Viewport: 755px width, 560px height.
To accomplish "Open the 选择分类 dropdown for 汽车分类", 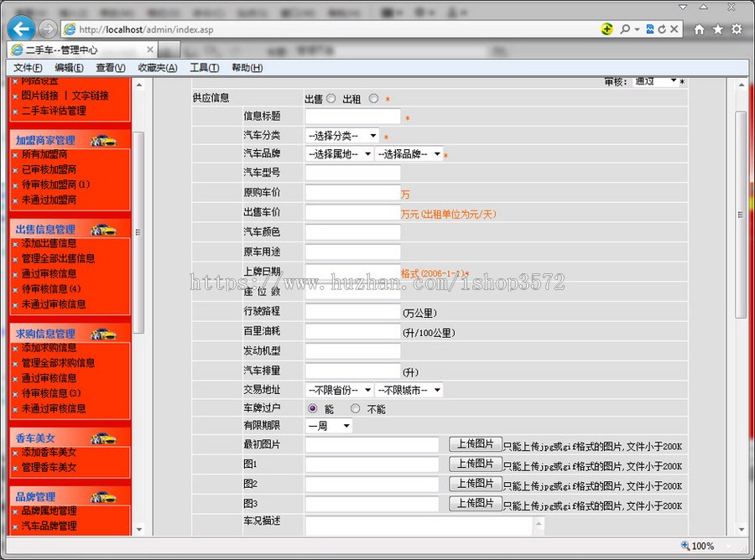I will click(340, 134).
